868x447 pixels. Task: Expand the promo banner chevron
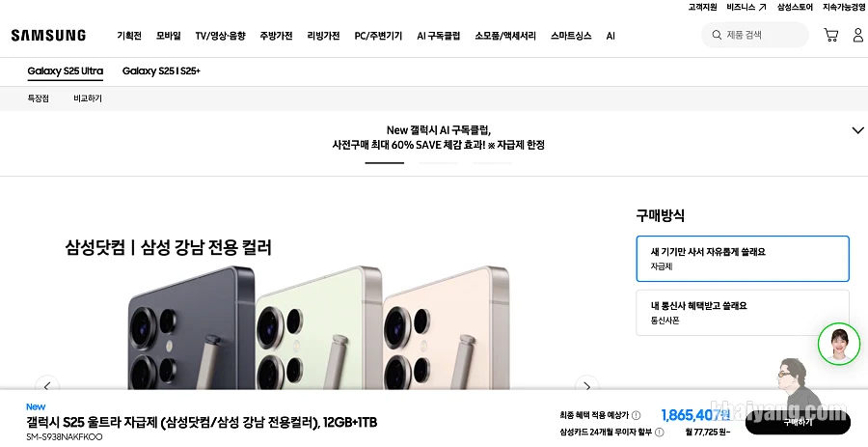coord(857,130)
